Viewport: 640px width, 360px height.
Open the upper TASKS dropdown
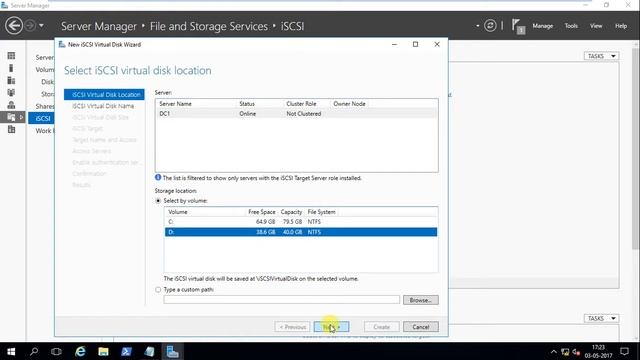(601, 56)
